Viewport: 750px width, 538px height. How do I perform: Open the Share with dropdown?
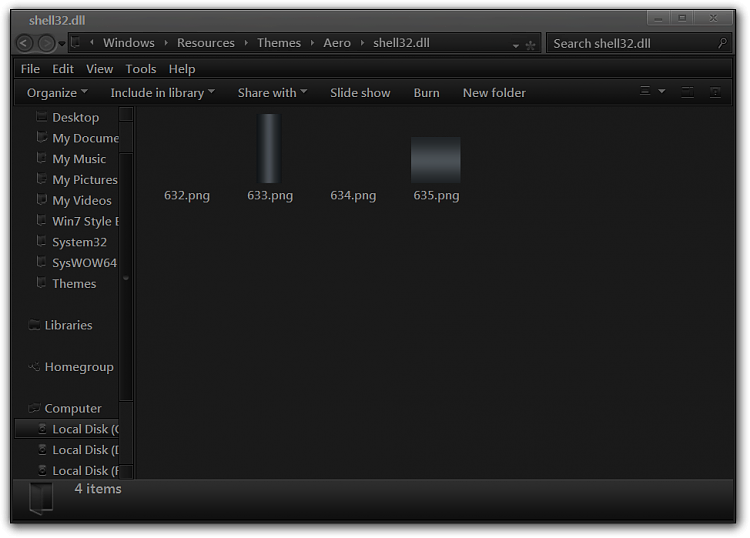pos(272,93)
